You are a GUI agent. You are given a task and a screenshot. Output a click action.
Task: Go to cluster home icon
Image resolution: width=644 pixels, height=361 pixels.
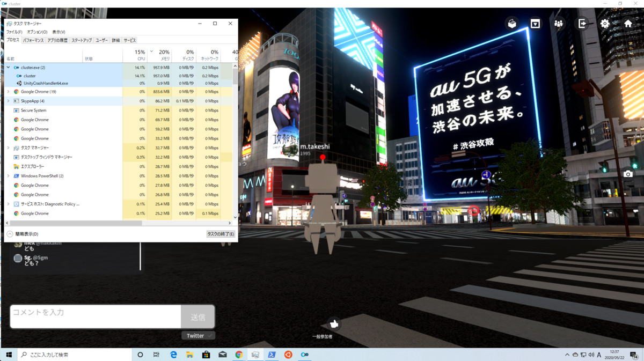(628, 23)
